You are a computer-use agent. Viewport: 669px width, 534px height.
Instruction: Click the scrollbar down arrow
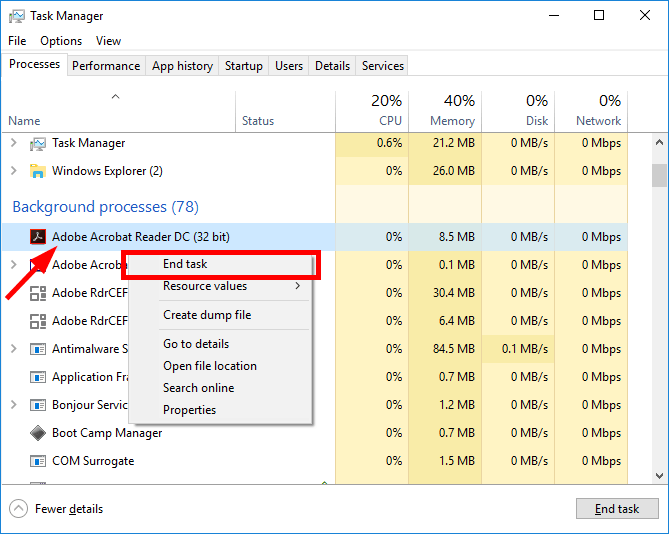coord(659,476)
